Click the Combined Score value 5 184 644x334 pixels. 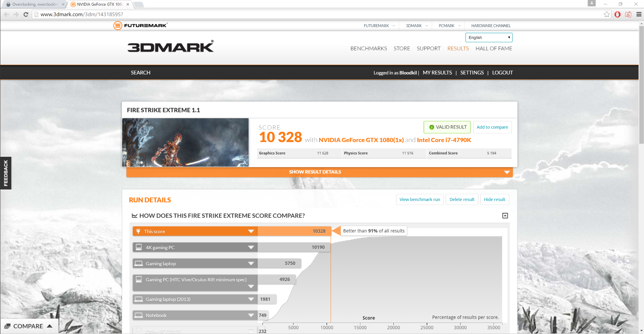coord(492,153)
